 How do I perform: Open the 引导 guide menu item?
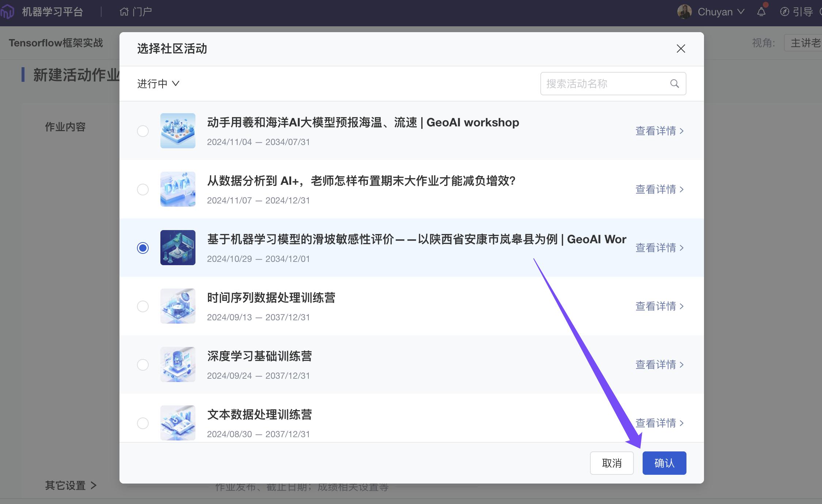coord(803,12)
